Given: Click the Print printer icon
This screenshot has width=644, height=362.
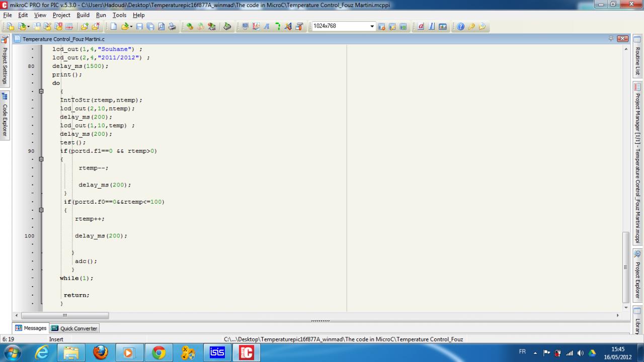Looking at the screenshot, I should click(173, 27).
